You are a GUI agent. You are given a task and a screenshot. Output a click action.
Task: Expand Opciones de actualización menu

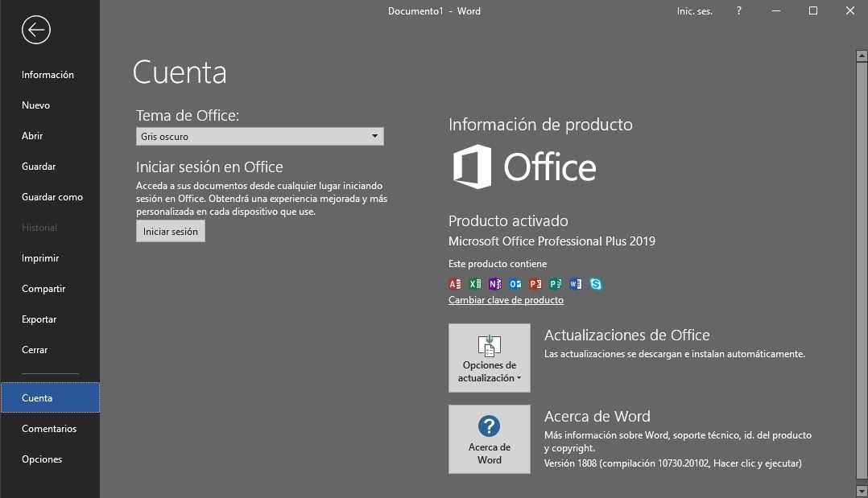click(489, 358)
